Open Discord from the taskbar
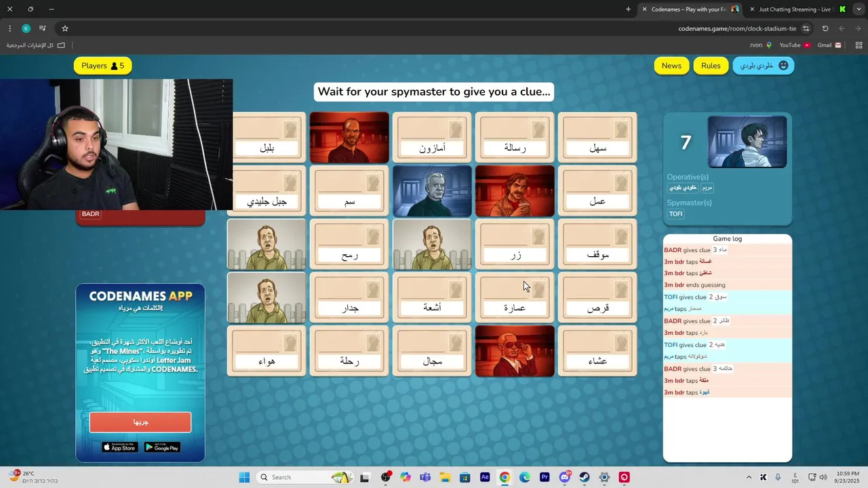Viewport: 868px width, 488px height. click(x=565, y=477)
